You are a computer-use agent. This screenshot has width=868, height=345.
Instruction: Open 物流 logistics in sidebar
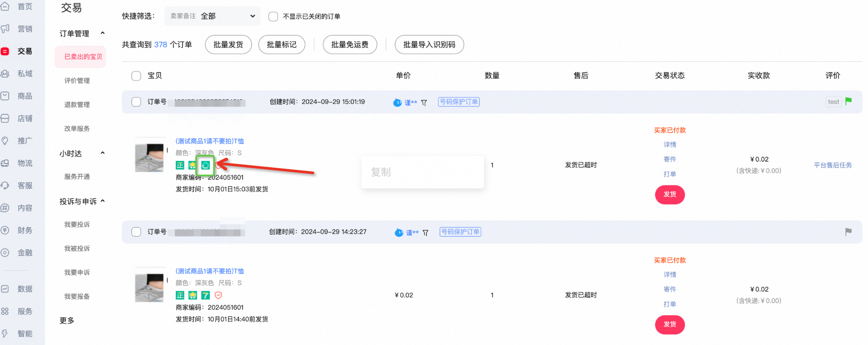tap(17, 163)
